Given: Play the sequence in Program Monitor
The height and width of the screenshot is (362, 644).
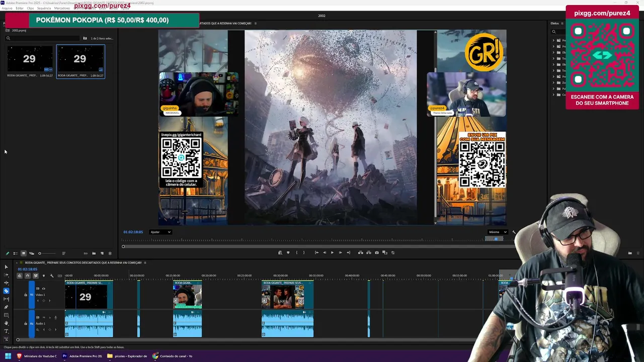Looking at the screenshot, I should 332,252.
